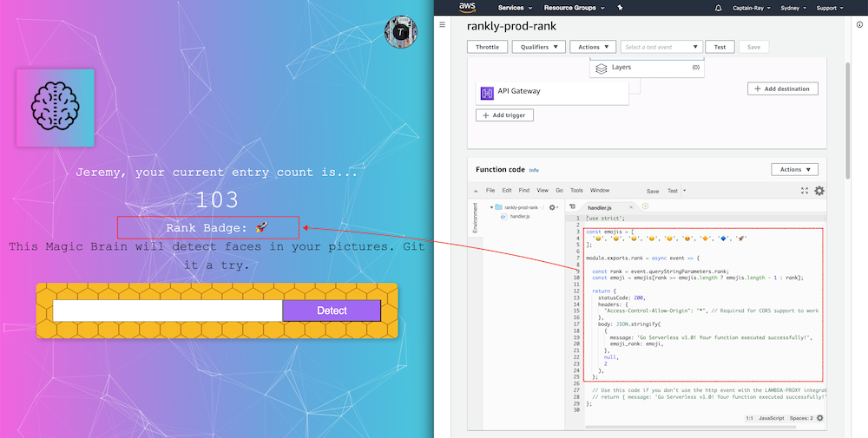Click the Spaces: 2 status entry
Screen dimensions: 868x438
(801, 418)
